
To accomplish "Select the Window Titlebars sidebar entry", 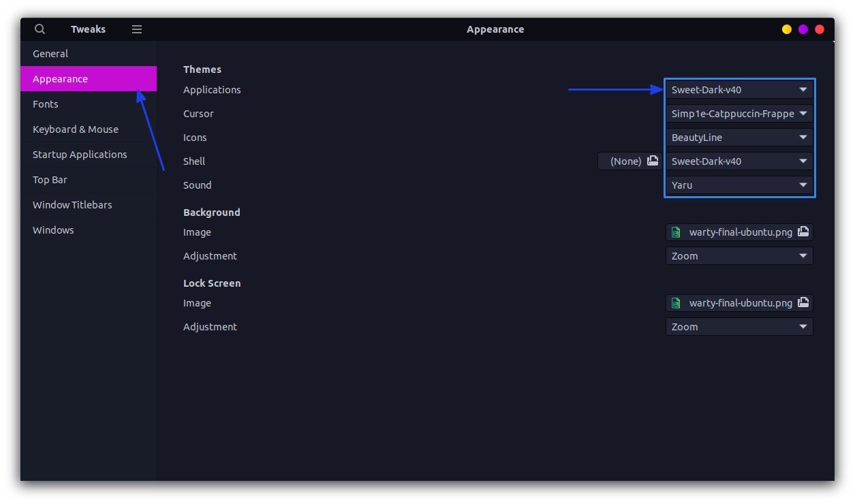I will [72, 204].
